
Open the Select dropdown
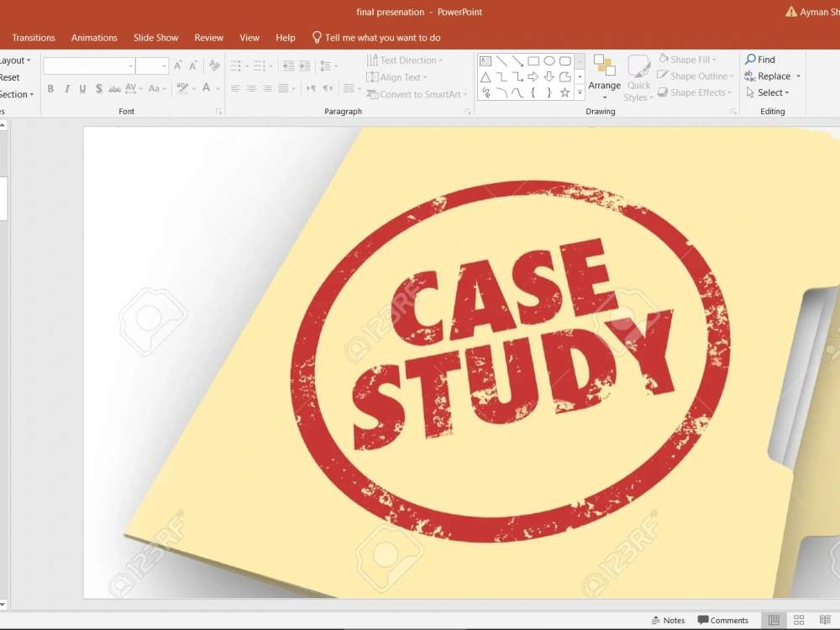click(767, 92)
